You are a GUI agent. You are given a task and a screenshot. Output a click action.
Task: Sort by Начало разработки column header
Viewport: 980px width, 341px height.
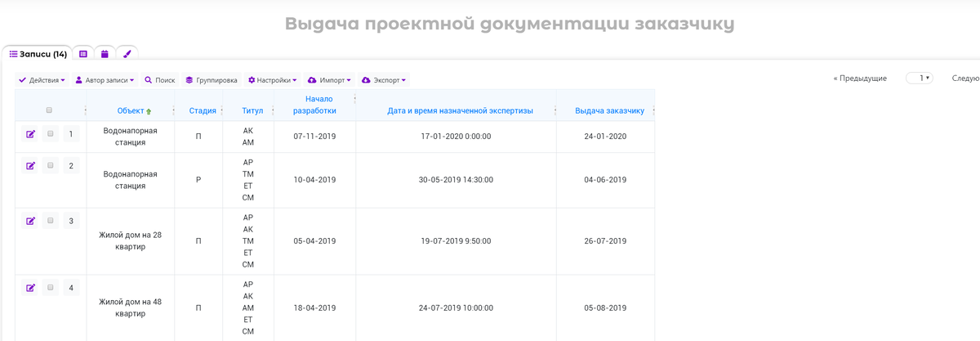coord(314,105)
